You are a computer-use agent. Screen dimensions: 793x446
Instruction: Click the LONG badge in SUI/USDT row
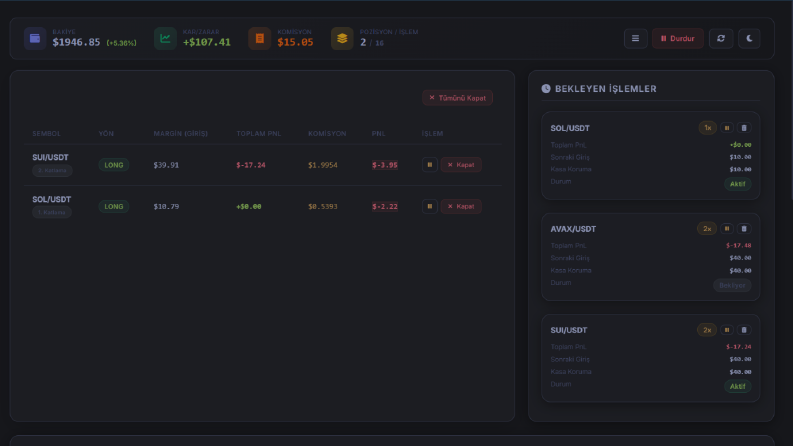point(114,165)
